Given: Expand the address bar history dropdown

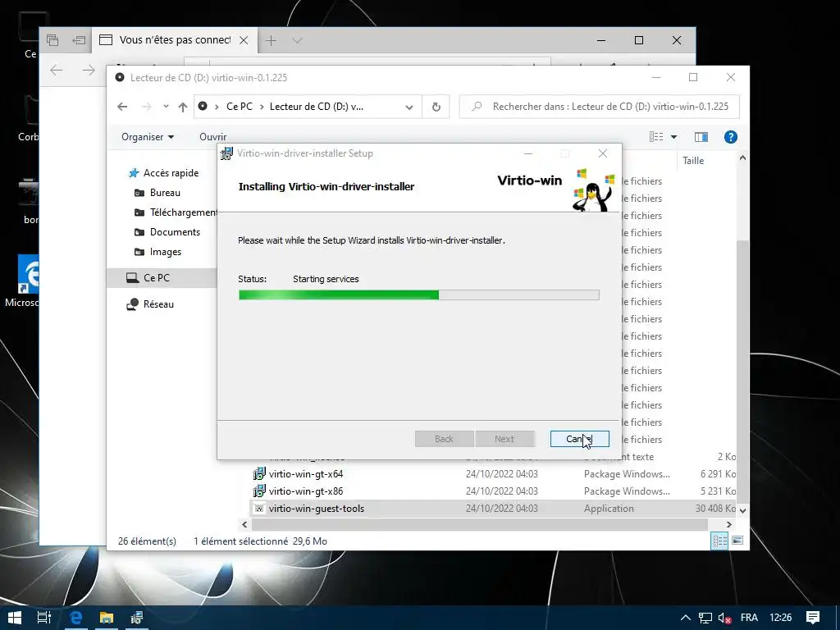Looking at the screenshot, I should 409,107.
